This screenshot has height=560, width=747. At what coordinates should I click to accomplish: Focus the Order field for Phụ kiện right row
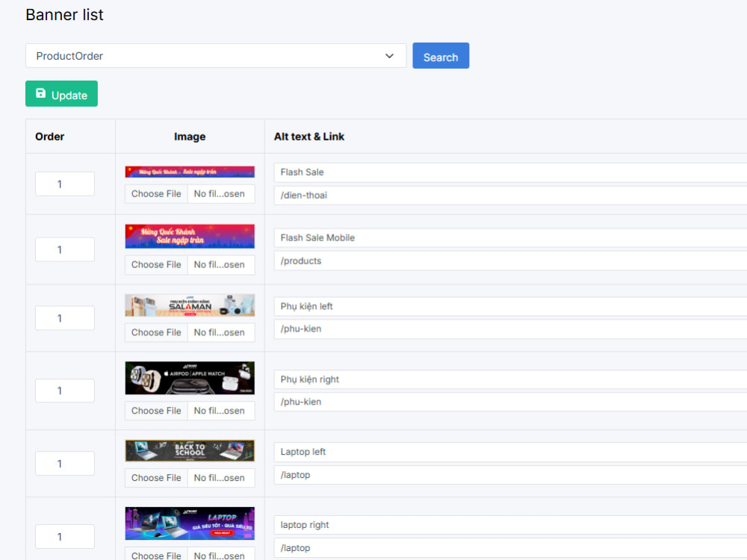click(65, 391)
